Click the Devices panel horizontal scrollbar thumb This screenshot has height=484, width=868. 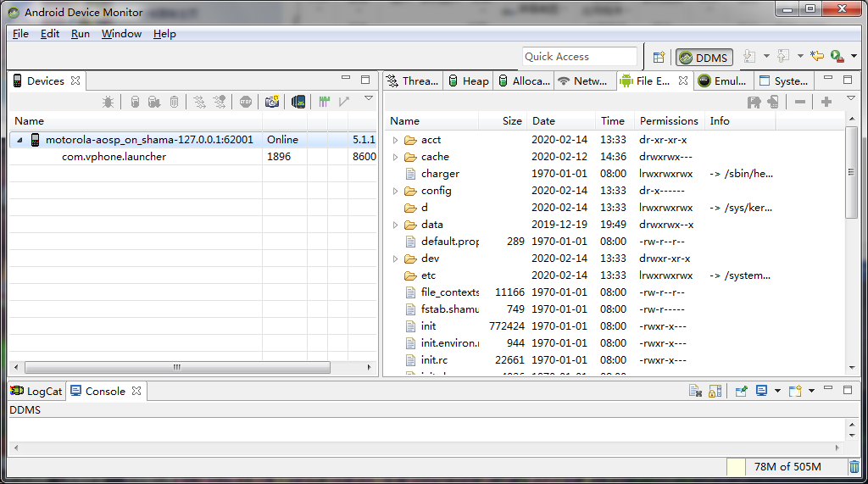(177, 367)
